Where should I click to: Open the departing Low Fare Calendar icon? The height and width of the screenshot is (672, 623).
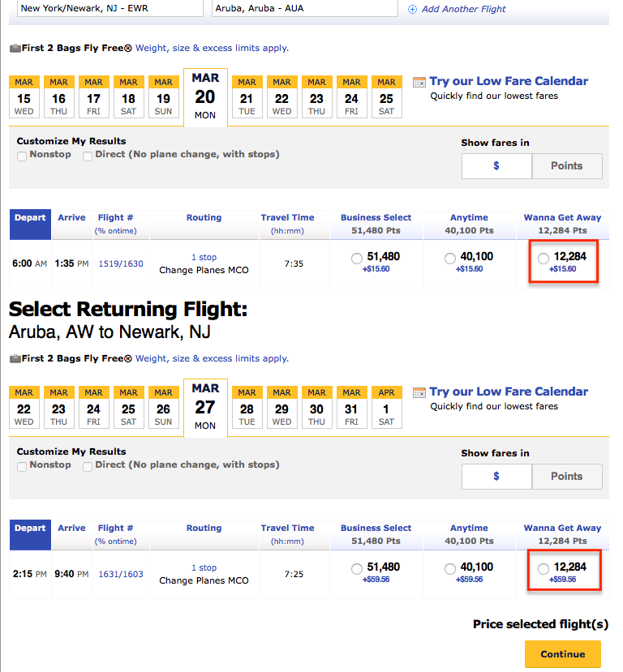419,82
